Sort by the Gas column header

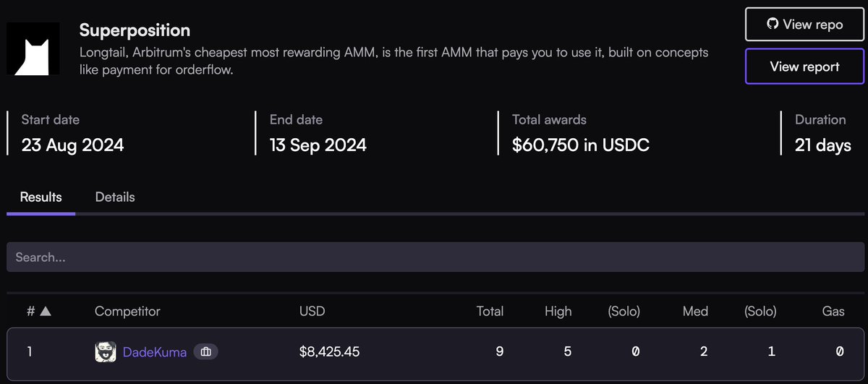point(833,312)
